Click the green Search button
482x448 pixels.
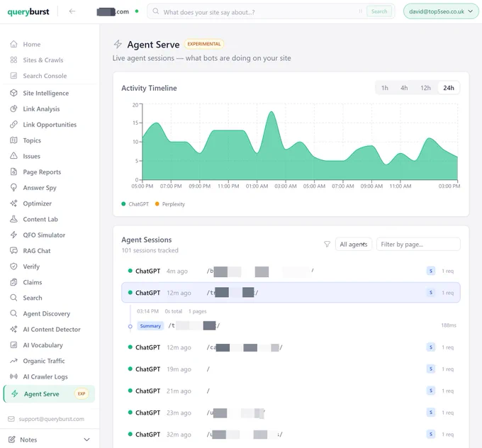pyautogui.click(x=379, y=11)
